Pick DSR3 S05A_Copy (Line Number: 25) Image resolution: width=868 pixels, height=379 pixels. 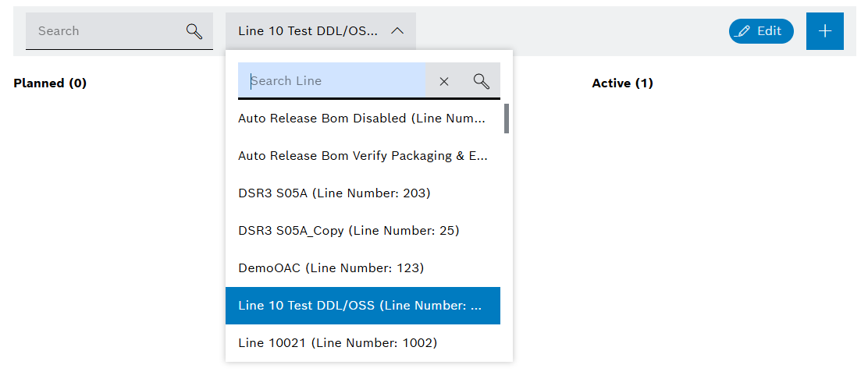tap(348, 231)
